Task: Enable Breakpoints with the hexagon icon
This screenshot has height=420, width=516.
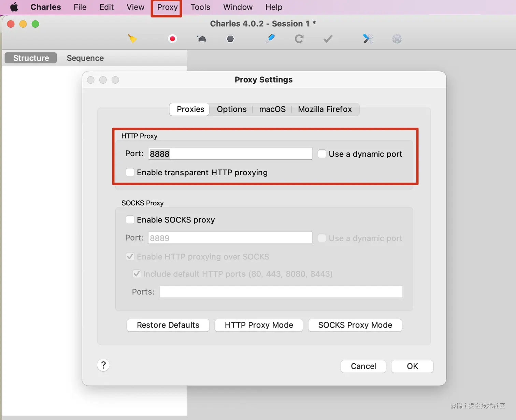Action: tap(230, 39)
